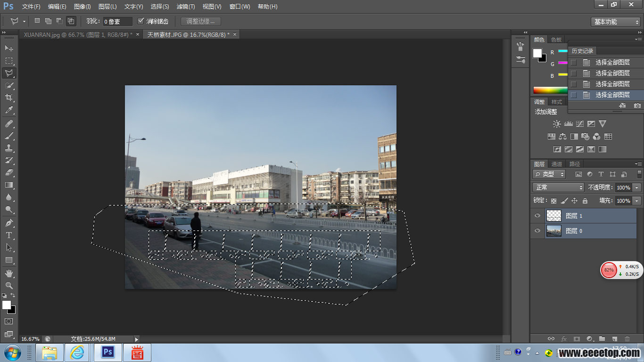The width and height of the screenshot is (644, 362).
Task: Open the 图像(I) menu
Action: (x=82, y=7)
